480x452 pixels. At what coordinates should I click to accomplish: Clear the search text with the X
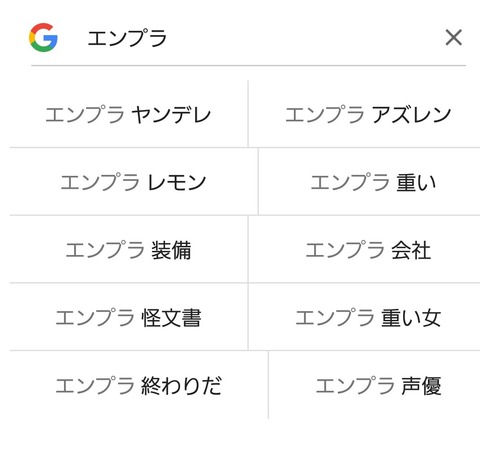(454, 37)
